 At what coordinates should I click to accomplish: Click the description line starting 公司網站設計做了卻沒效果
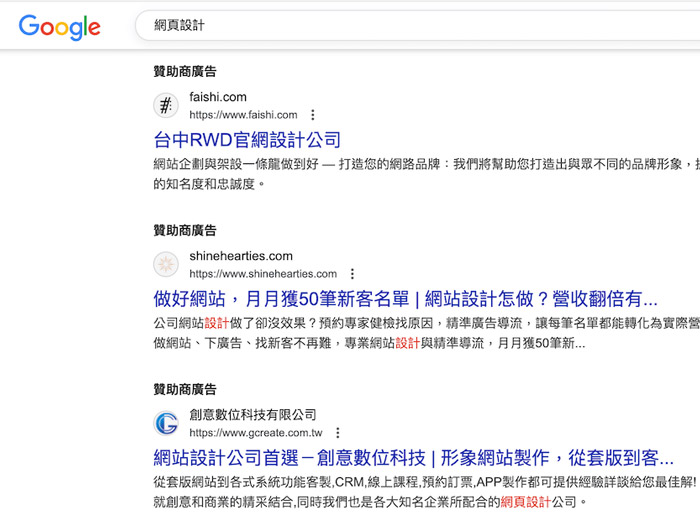(426, 323)
